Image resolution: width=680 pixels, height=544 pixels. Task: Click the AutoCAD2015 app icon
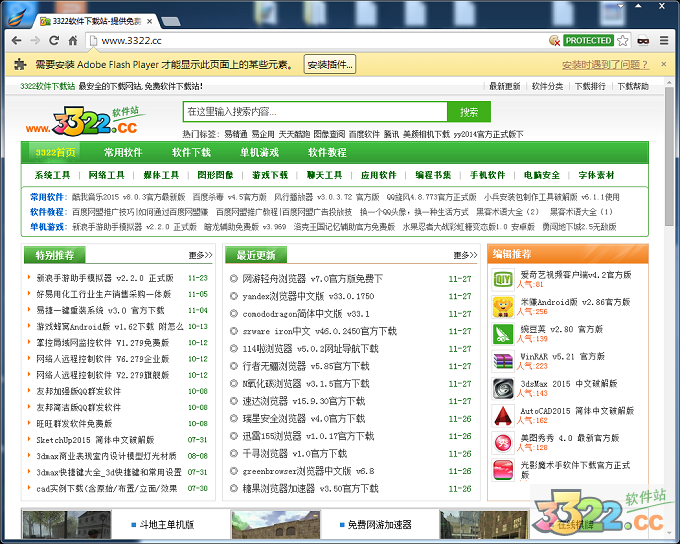click(503, 416)
